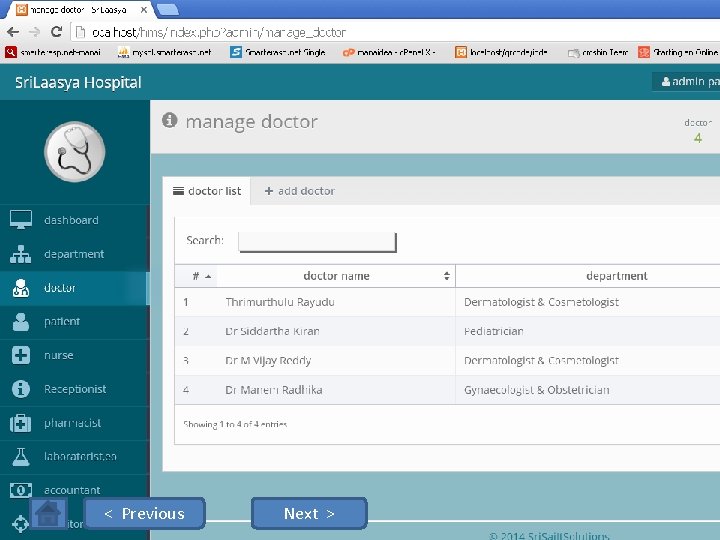
Task: Open dashboard menu item
Action: coord(74,220)
